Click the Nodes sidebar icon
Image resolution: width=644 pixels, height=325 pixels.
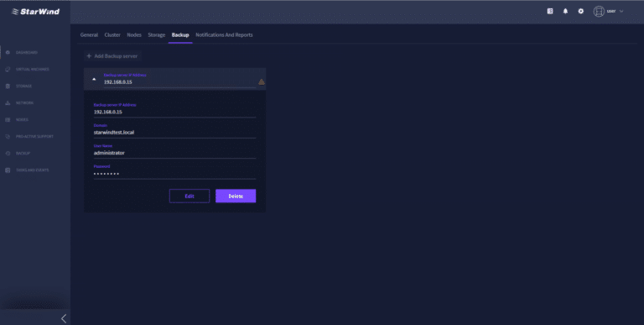tap(8, 120)
